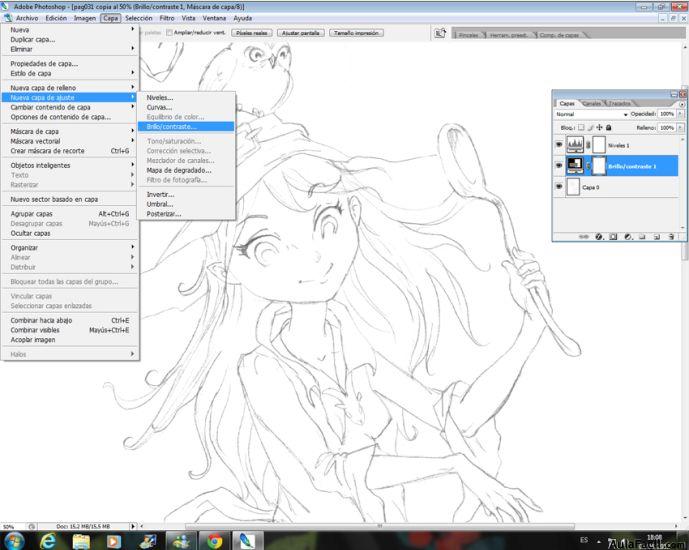Screen dimensions: 689x550
Task: Choose Niveles... from the submenu
Action: (x=186, y=98)
